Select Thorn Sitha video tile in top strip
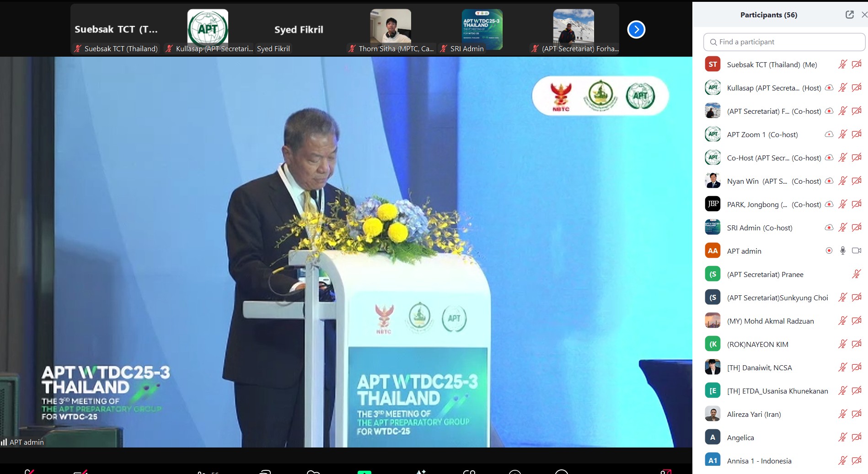 click(391, 29)
